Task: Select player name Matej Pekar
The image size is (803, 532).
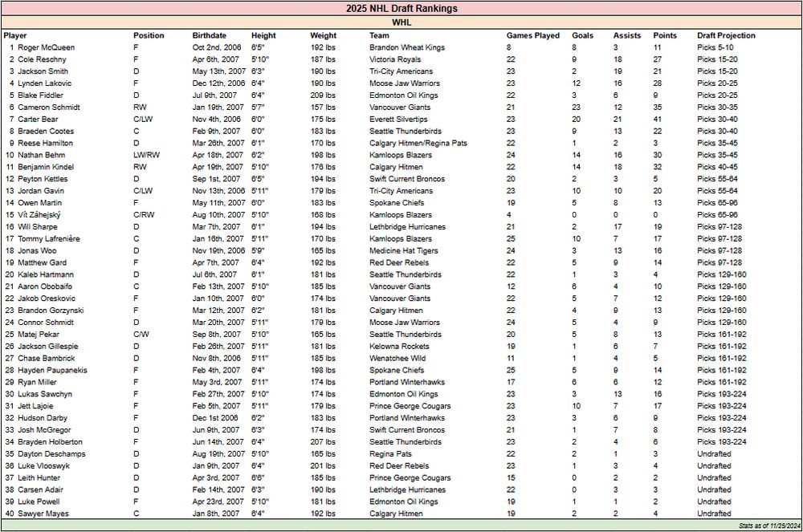Action: click(x=39, y=335)
